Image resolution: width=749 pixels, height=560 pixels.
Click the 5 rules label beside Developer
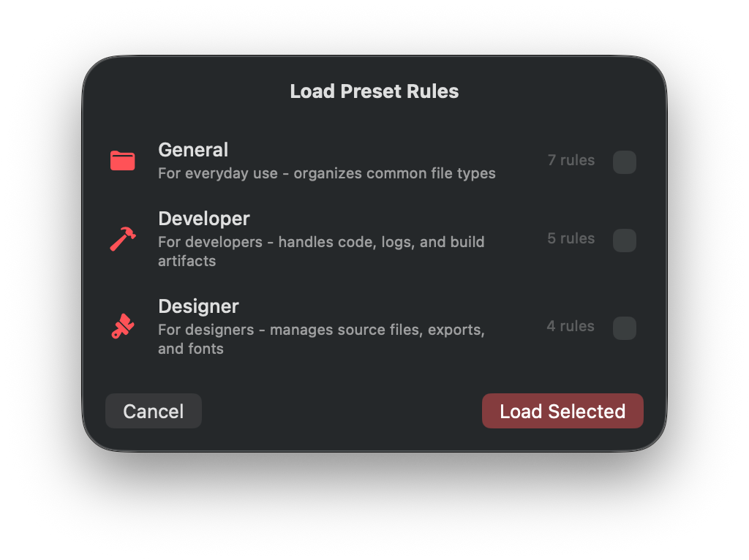[571, 238]
